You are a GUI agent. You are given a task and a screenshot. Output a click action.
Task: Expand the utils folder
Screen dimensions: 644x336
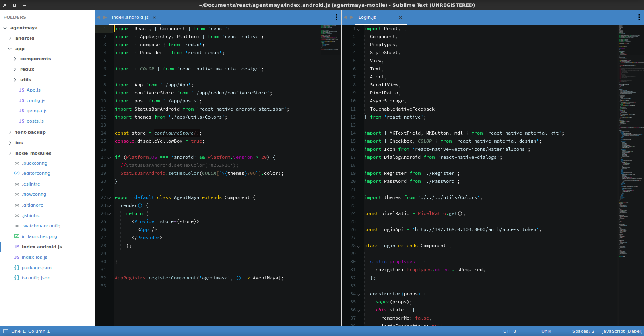click(x=15, y=80)
